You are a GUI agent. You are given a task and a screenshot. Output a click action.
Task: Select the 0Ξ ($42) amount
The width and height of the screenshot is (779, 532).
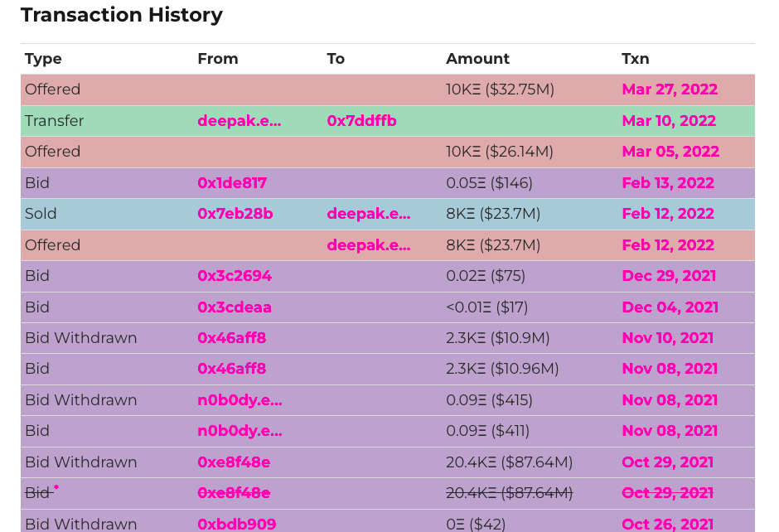476,524
